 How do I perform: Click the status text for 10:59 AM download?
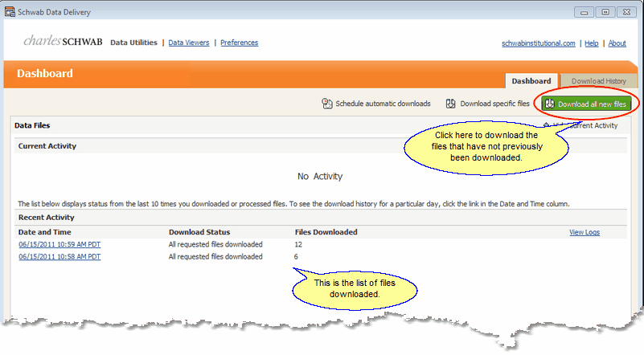[215, 245]
